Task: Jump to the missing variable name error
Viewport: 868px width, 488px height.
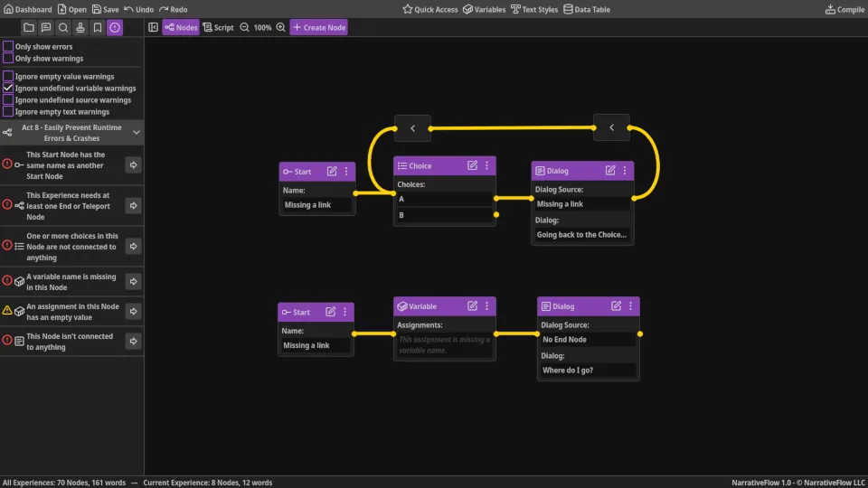Action: [x=133, y=283]
